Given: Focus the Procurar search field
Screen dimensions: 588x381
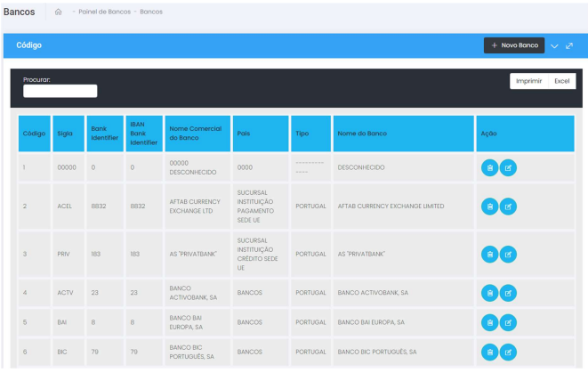Looking at the screenshot, I should click(x=60, y=91).
